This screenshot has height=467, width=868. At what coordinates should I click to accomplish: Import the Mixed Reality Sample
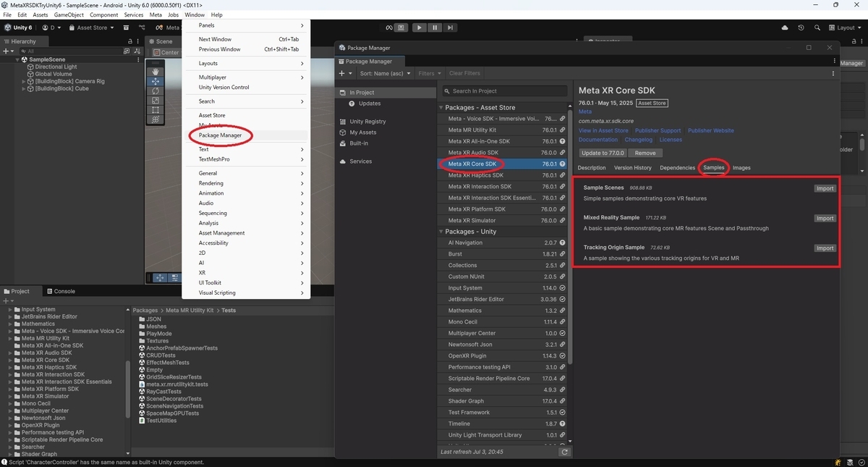(x=825, y=218)
